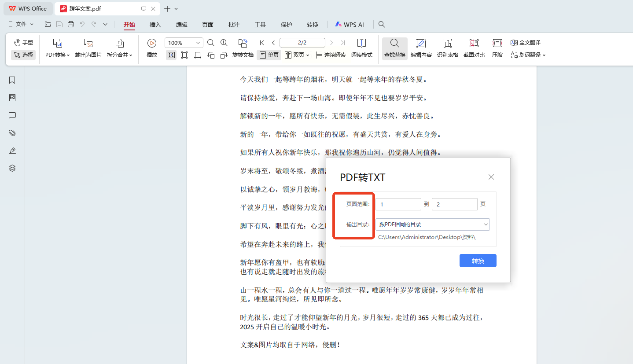
Task: Open 阅读模式 reading mode
Action: [361, 43]
